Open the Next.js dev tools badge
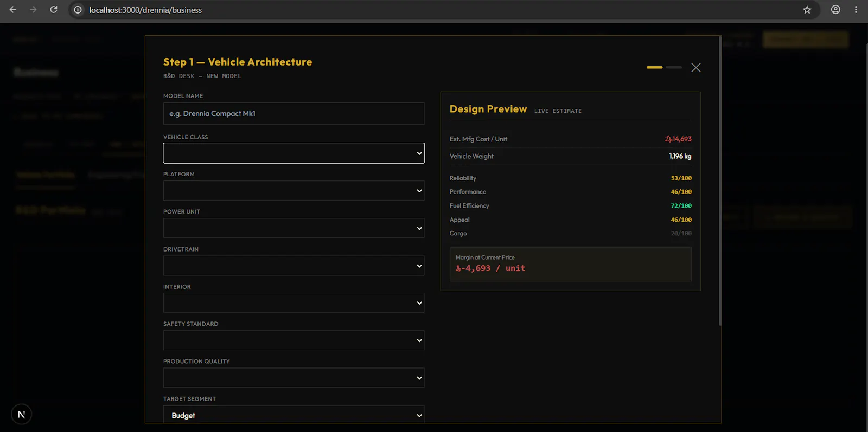Viewport: 868px width, 432px height. pyautogui.click(x=21, y=415)
